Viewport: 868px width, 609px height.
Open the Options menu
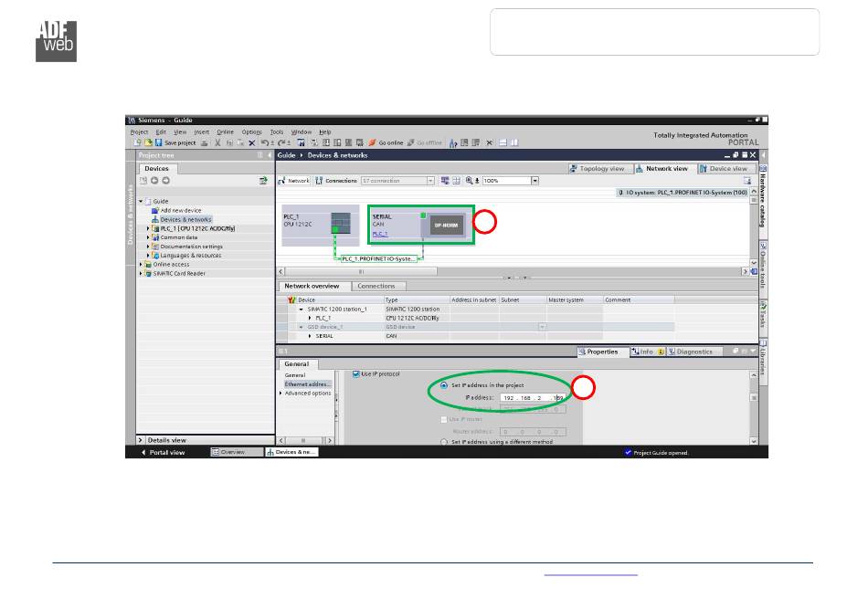tap(251, 132)
